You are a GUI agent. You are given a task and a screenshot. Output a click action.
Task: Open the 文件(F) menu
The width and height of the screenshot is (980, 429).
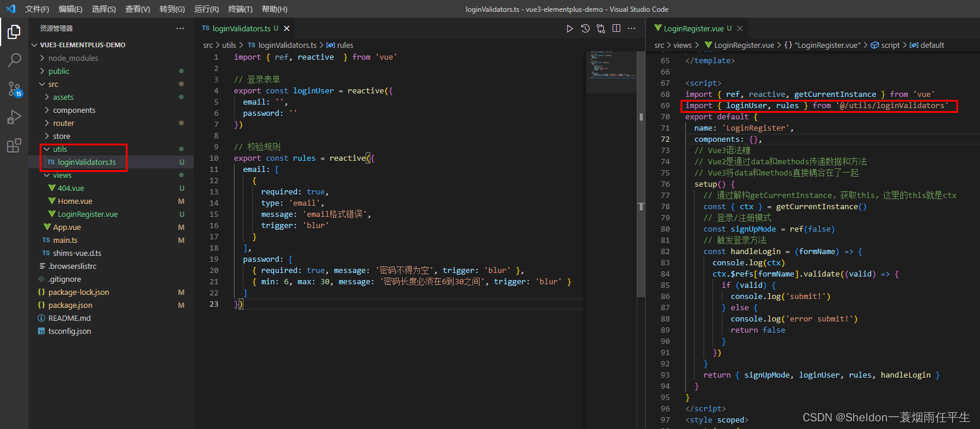coord(37,9)
